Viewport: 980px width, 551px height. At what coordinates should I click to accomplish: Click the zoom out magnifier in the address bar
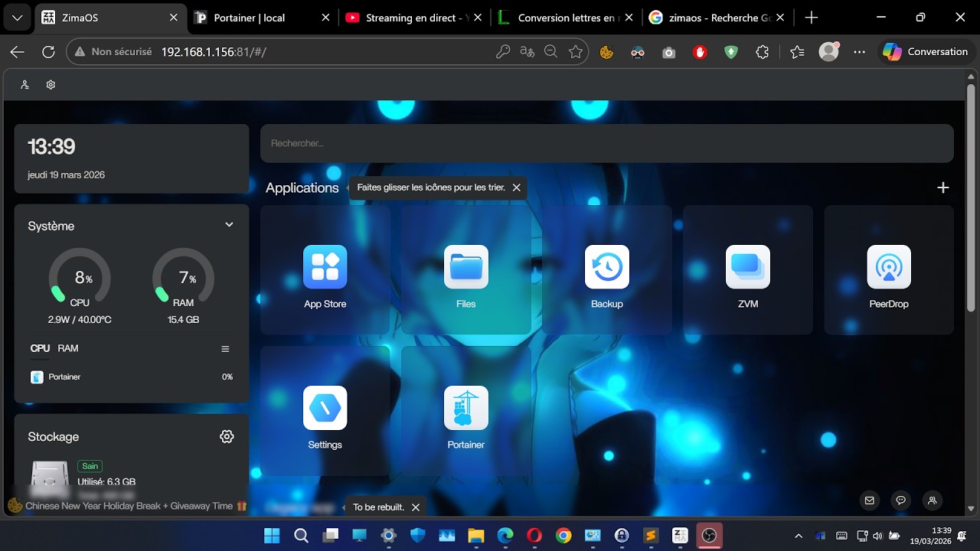550,52
